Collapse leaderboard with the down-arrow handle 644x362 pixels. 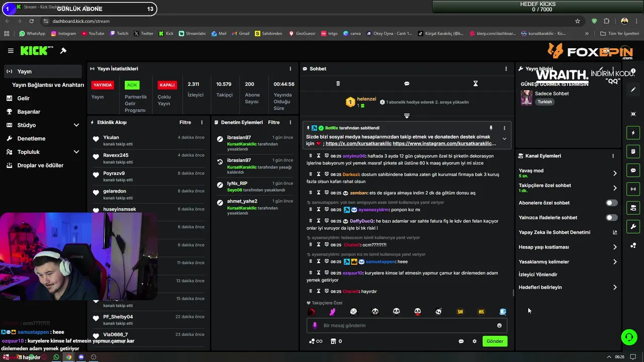[407, 116]
